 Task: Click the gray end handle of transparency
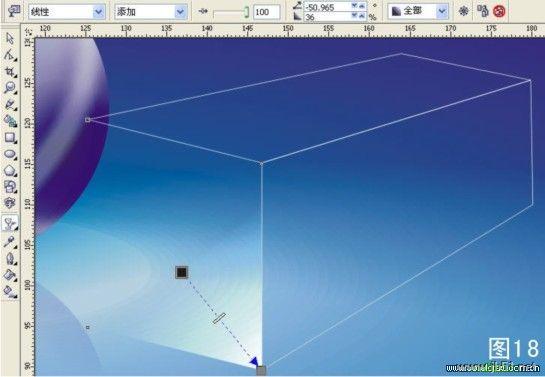(261, 370)
